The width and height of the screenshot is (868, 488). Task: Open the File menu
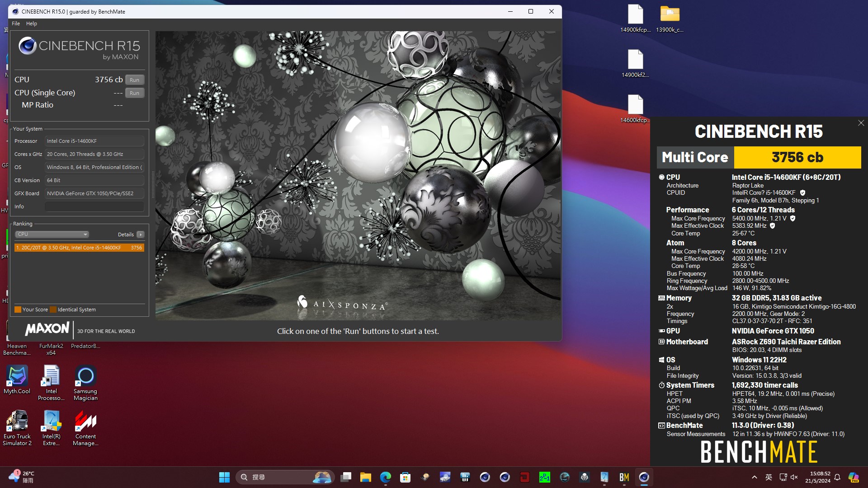(x=16, y=23)
